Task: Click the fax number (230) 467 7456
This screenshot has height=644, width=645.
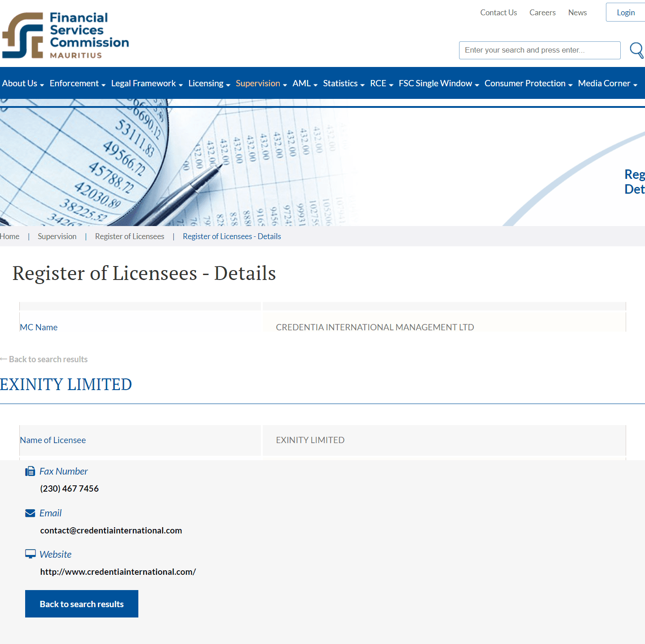Action: tap(69, 489)
